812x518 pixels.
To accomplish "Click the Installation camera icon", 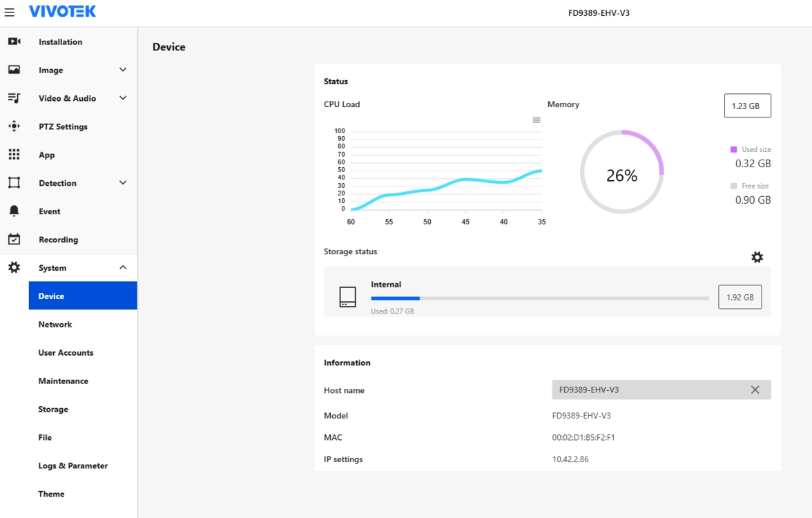I will tap(14, 41).
